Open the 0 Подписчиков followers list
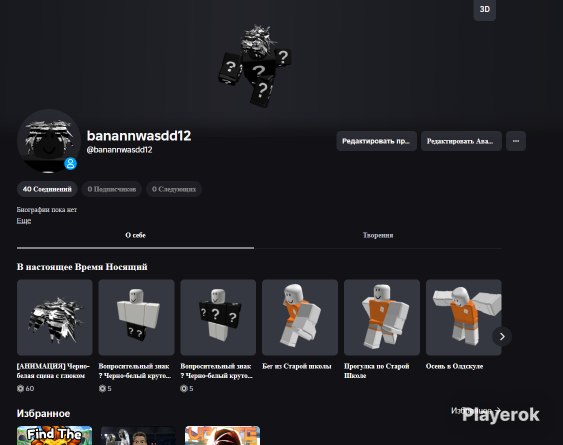Image resolution: width=563 pixels, height=445 pixels. (x=112, y=189)
